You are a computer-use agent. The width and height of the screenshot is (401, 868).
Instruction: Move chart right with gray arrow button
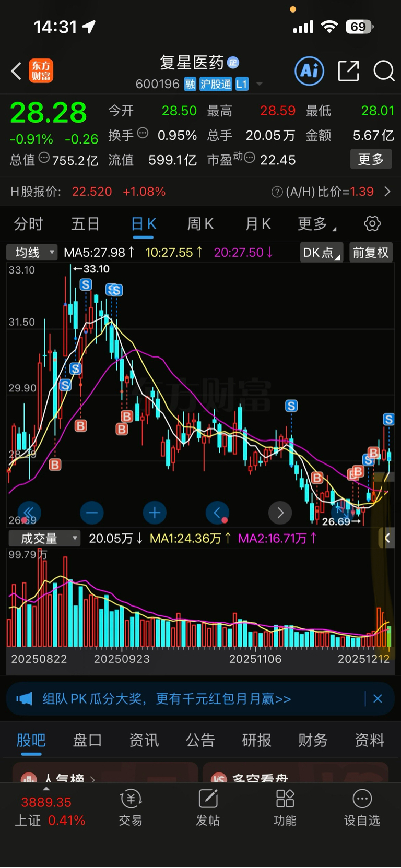280,513
